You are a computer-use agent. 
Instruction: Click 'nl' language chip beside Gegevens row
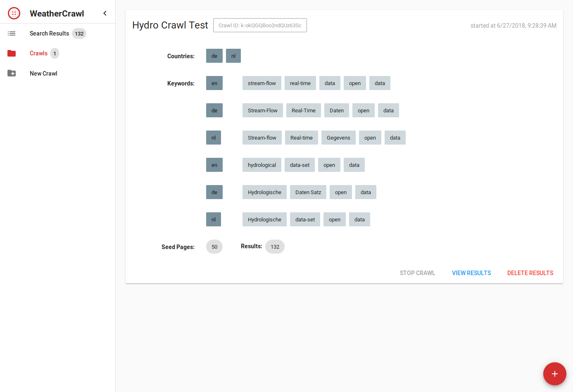(x=214, y=138)
